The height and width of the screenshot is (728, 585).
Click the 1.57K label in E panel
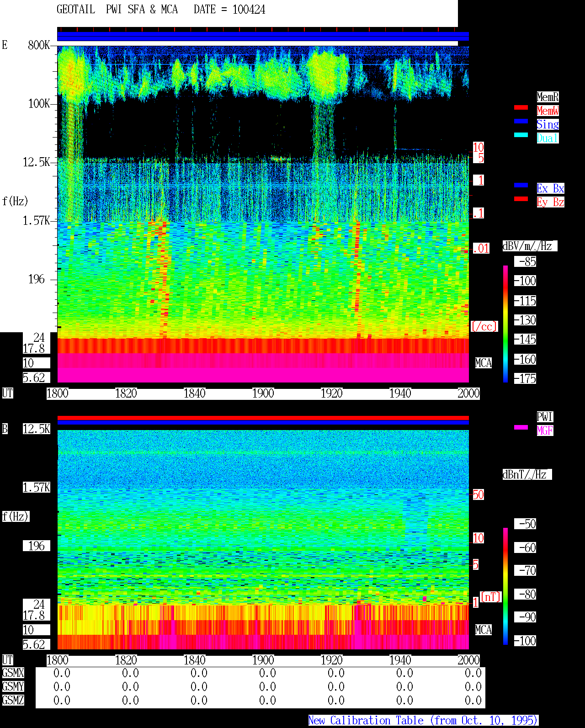(37, 220)
